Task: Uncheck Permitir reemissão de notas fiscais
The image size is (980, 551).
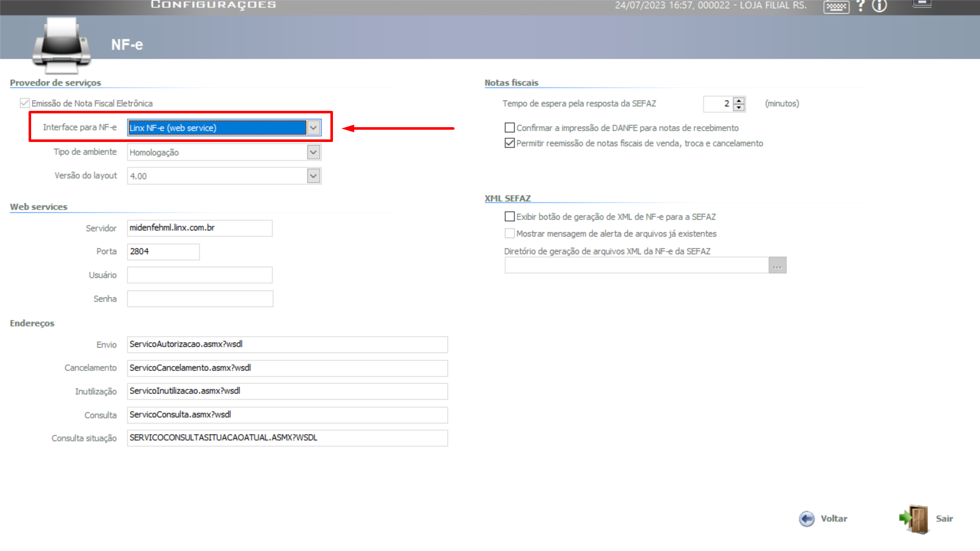Action: click(510, 143)
